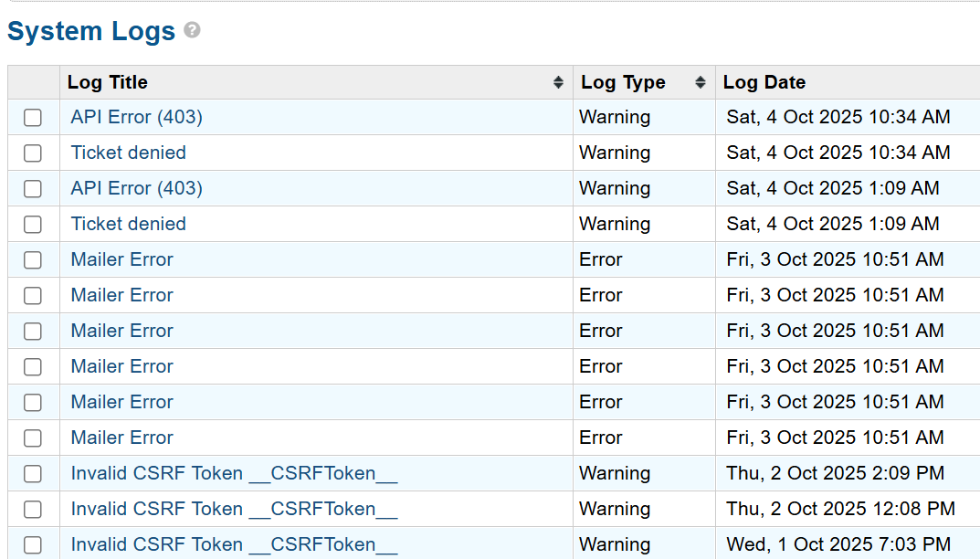980x559 pixels.
Task: Click the Log Title header text
Action: 108,82
